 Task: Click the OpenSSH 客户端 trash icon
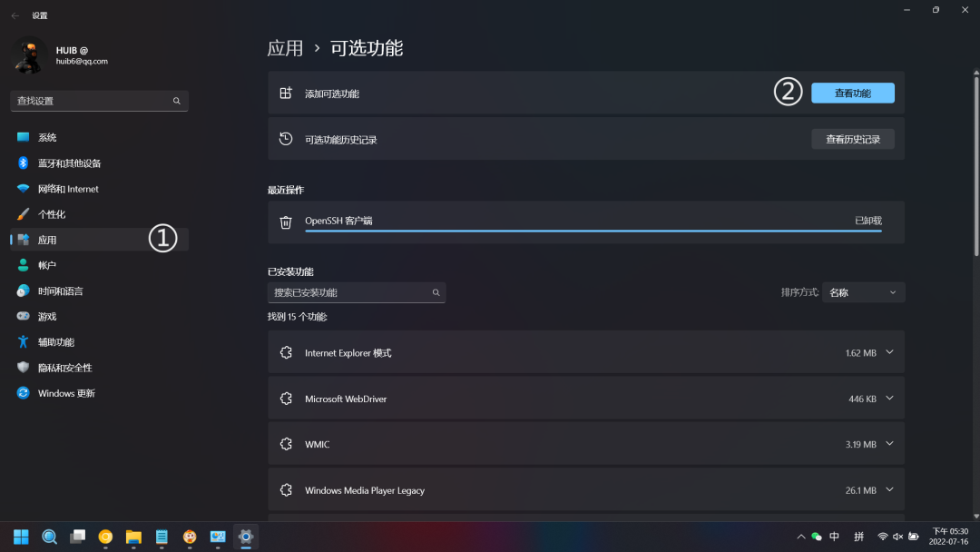(286, 222)
